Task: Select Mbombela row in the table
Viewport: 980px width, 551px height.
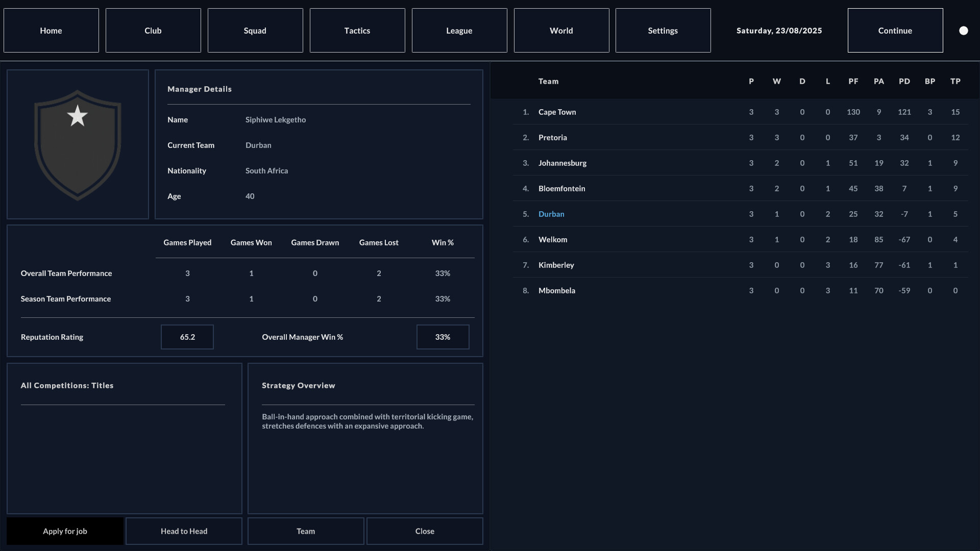Action: point(556,290)
